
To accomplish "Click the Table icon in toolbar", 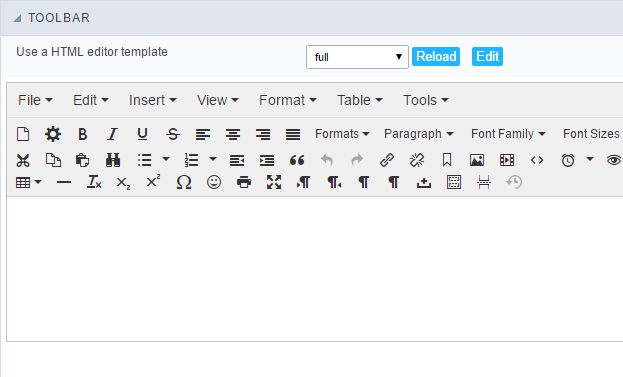I will [23, 182].
